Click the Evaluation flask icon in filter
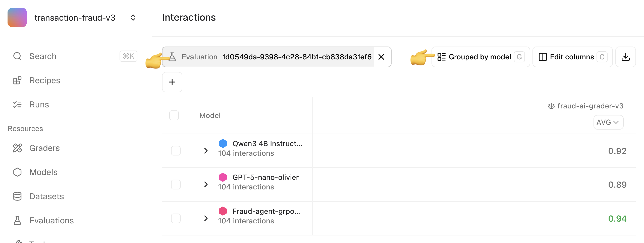Viewport: 644px width, 243px height. tap(172, 57)
